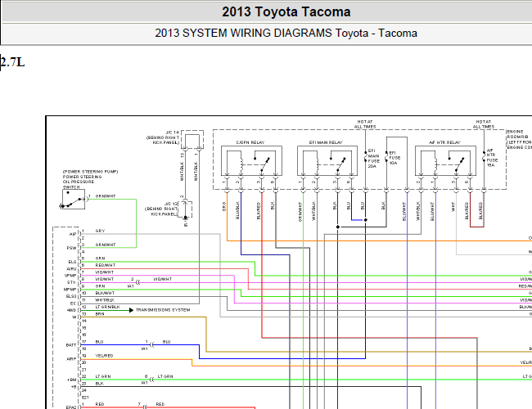Click the 'J/C 14 (BEHIND RIGHT KICK PANEL)' label
This screenshot has height=409, width=532.
(x=163, y=137)
